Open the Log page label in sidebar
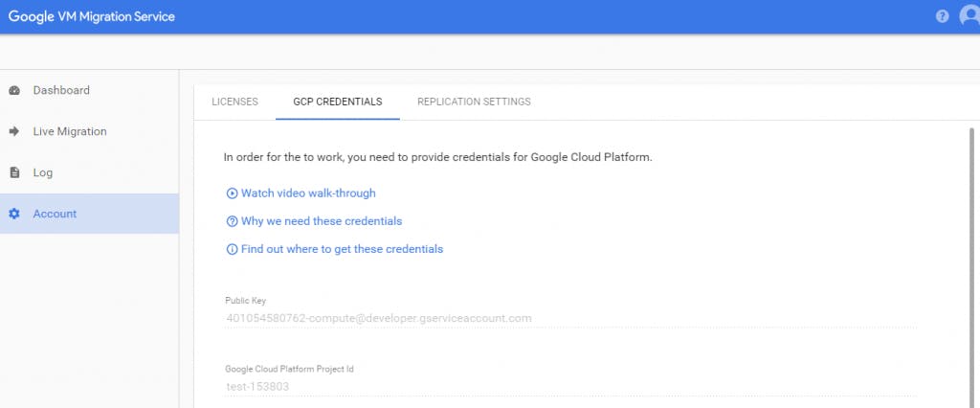 coord(43,173)
